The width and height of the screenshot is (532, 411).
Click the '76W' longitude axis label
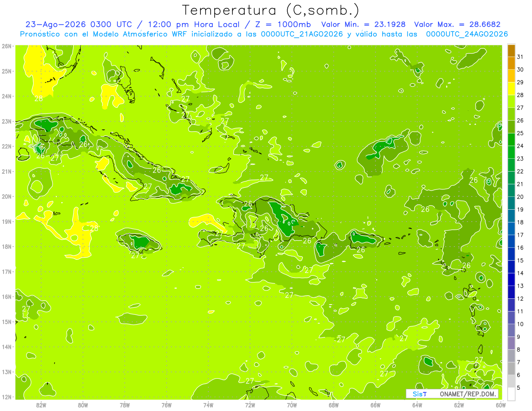[167, 405]
